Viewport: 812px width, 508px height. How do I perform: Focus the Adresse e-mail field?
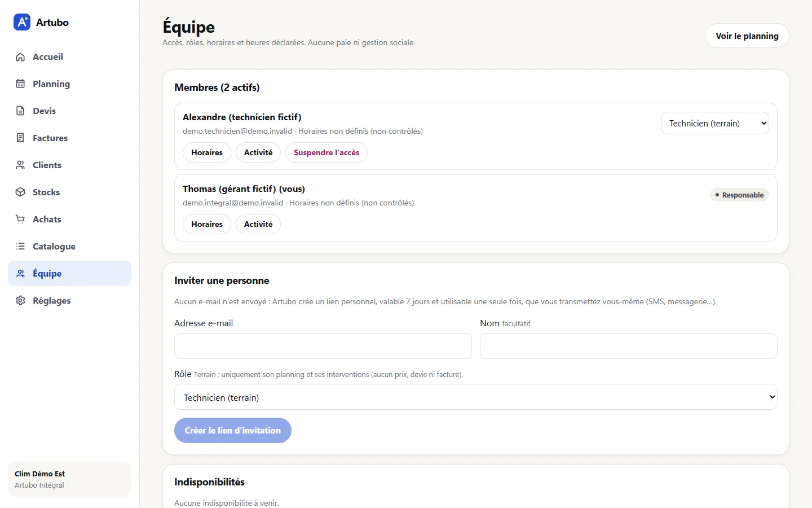click(323, 346)
